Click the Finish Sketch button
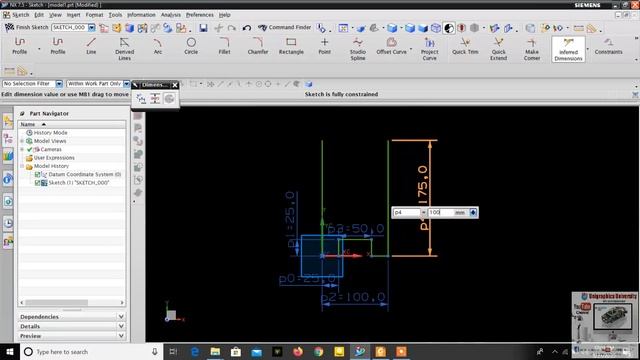Image resolution: width=640 pixels, height=360 pixels. [27, 27]
